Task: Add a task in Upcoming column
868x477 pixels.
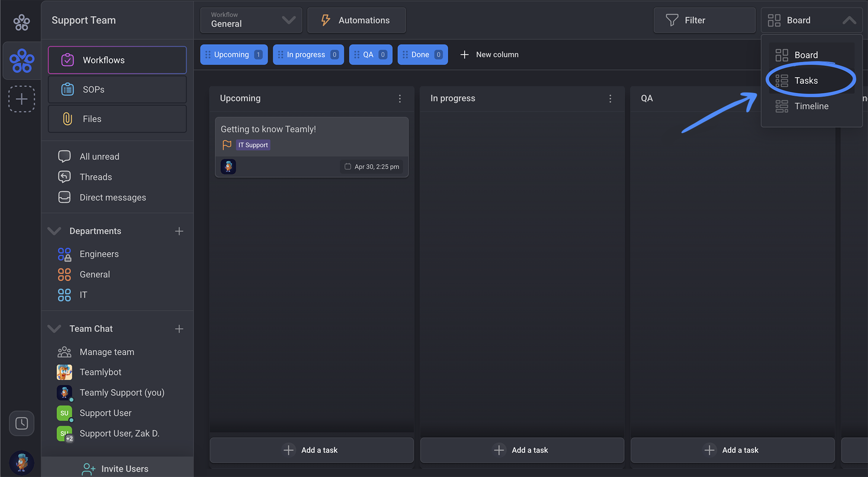Action: click(x=312, y=450)
